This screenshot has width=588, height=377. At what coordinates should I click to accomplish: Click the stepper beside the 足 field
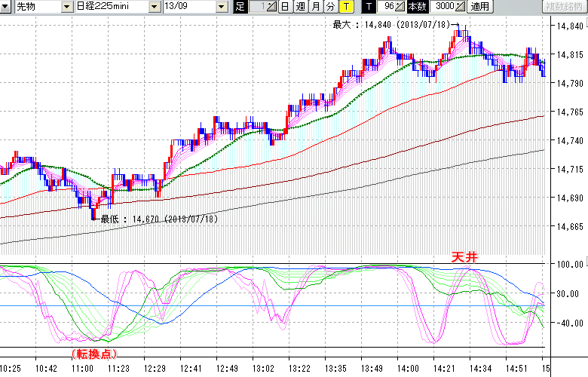271,7
